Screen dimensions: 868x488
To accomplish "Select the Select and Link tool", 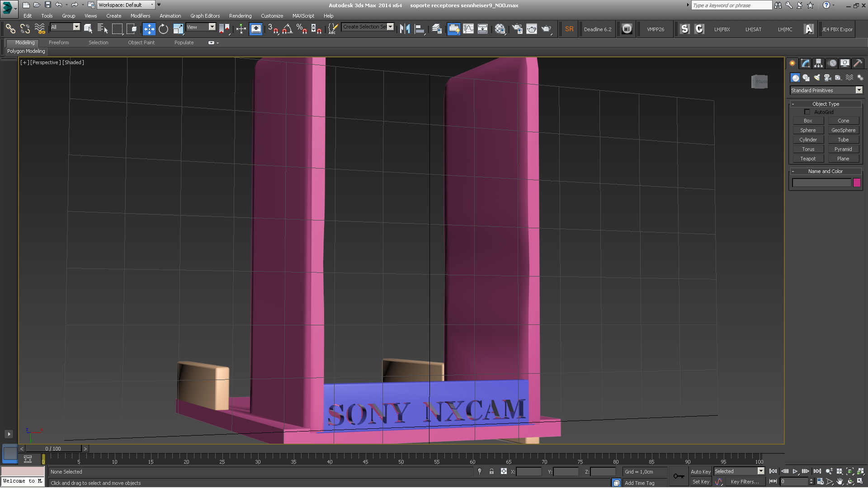I will tap(10, 29).
